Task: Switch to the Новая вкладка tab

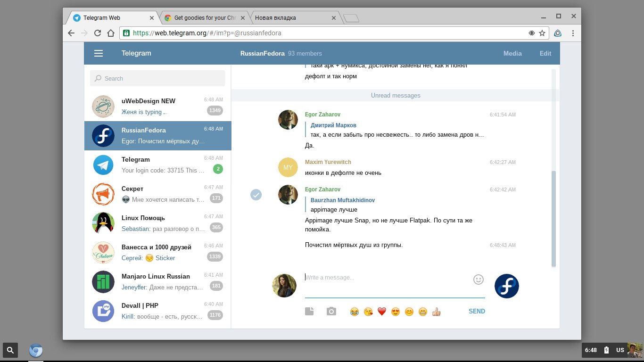Action: [x=296, y=18]
